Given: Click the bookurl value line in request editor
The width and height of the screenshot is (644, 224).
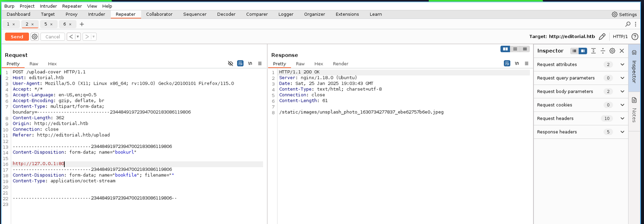Looking at the screenshot, I should tap(38, 164).
